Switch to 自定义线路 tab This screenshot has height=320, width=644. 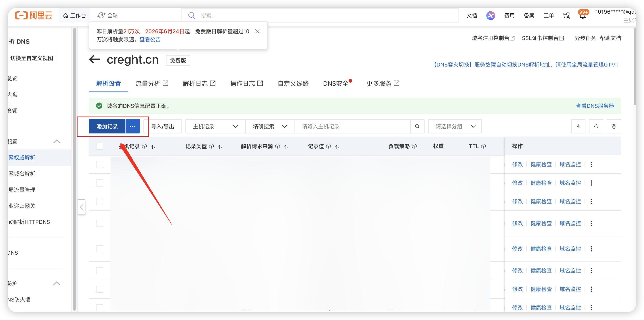click(293, 83)
